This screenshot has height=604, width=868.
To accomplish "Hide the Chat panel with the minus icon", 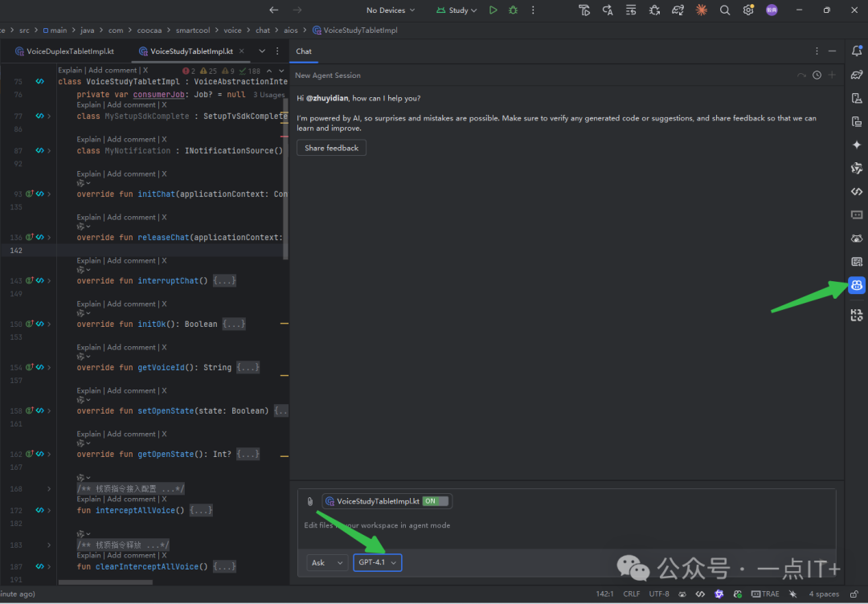I will click(832, 51).
